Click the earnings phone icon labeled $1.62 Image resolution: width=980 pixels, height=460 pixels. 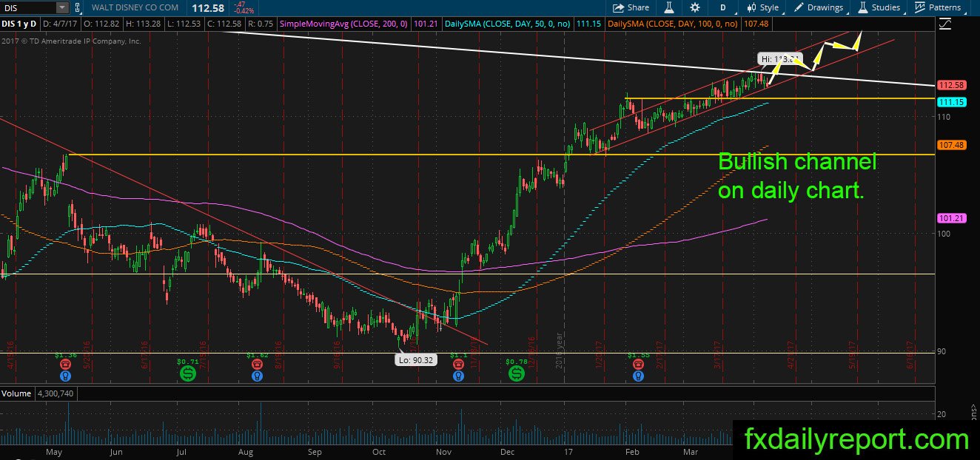click(257, 364)
